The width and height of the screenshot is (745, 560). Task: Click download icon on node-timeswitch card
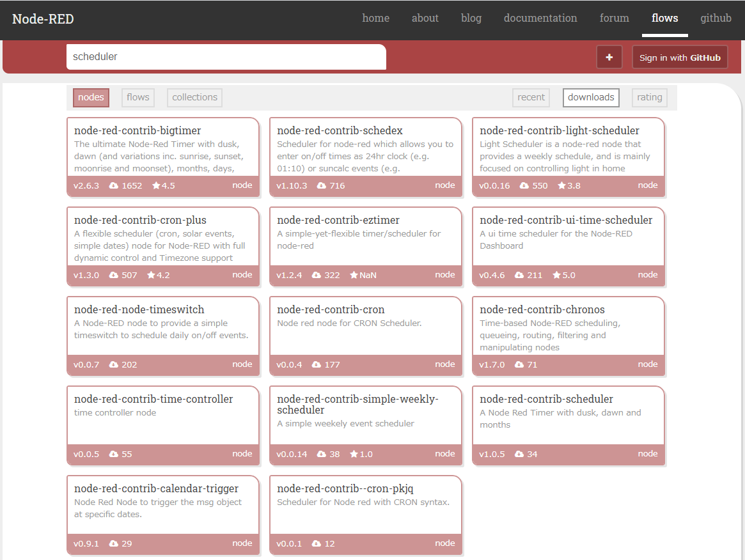click(x=114, y=365)
